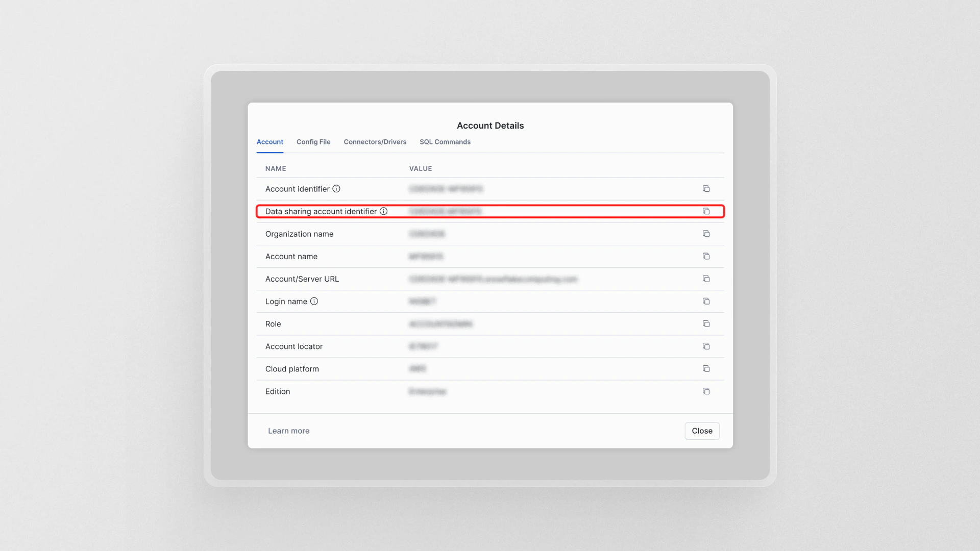Copy the Account/Server URL
This screenshot has height=551, width=980.
706,279
